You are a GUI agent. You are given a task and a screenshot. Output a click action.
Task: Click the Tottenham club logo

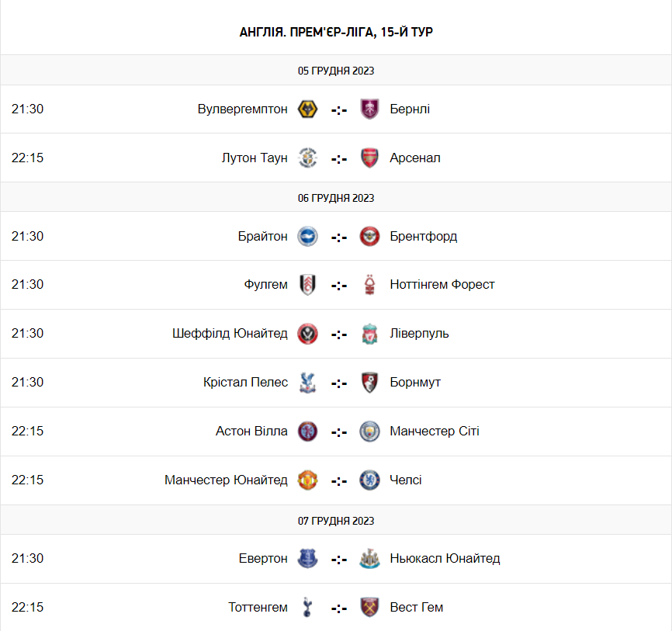click(307, 607)
